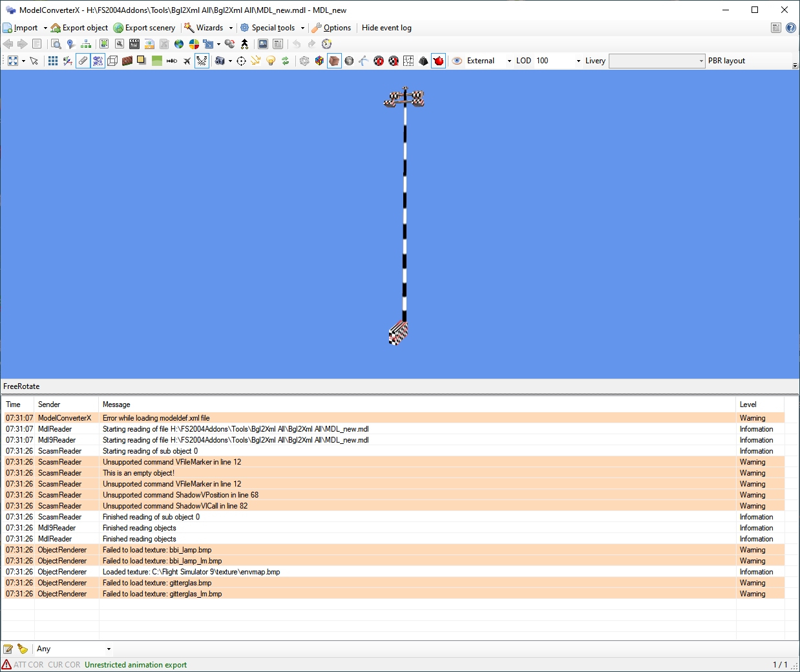Click the light bulb icon
The image size is (800, 672).
[x=271, y=61]
